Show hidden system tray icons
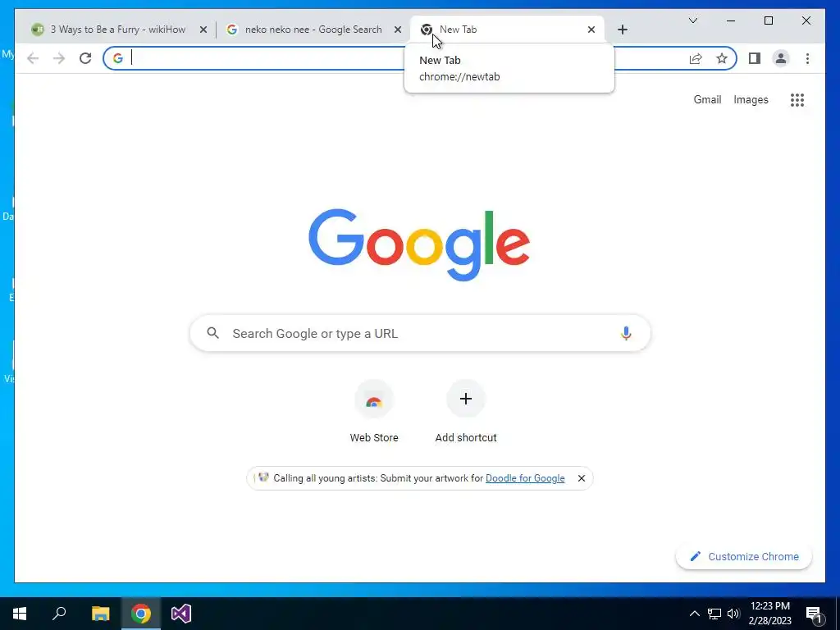Image resolution: width=840 pixels, height=630 pixels. (x=694, y=614)
